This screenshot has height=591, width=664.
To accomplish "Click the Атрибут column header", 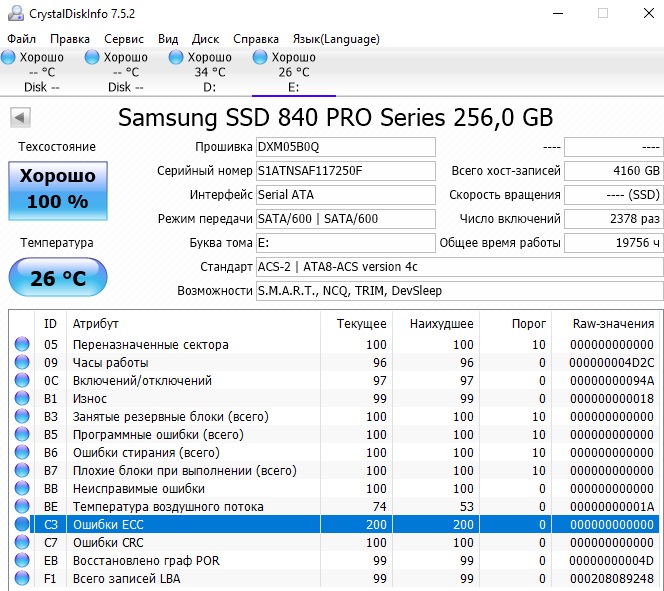I will pyautogui.click(x=193, y=324).
